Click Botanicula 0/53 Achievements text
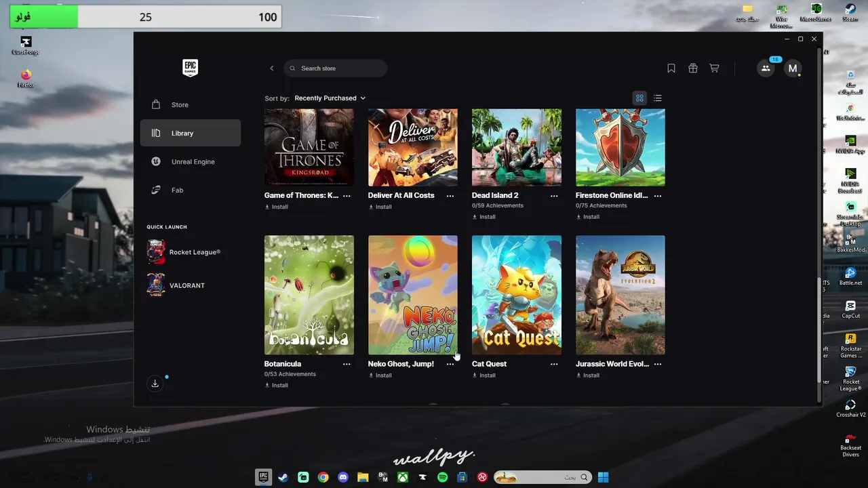Image resolution: width=868 pixels, height=488 pixels. pos(290,374)
